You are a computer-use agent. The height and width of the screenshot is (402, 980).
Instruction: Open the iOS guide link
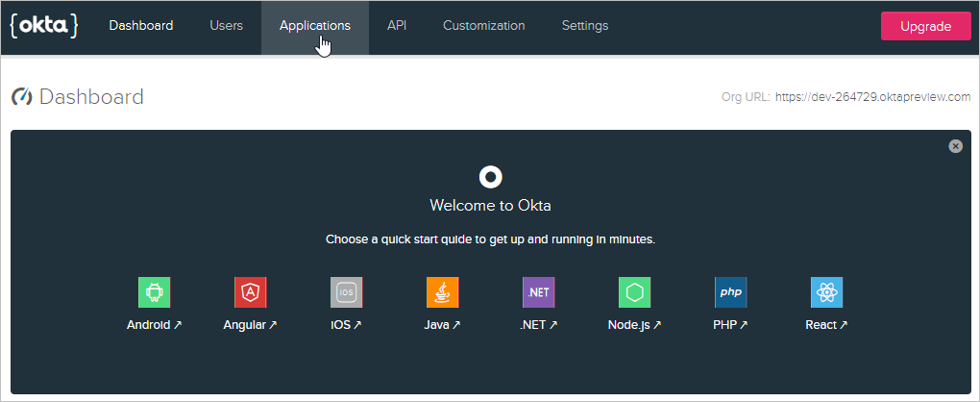[x=346, y=325]
